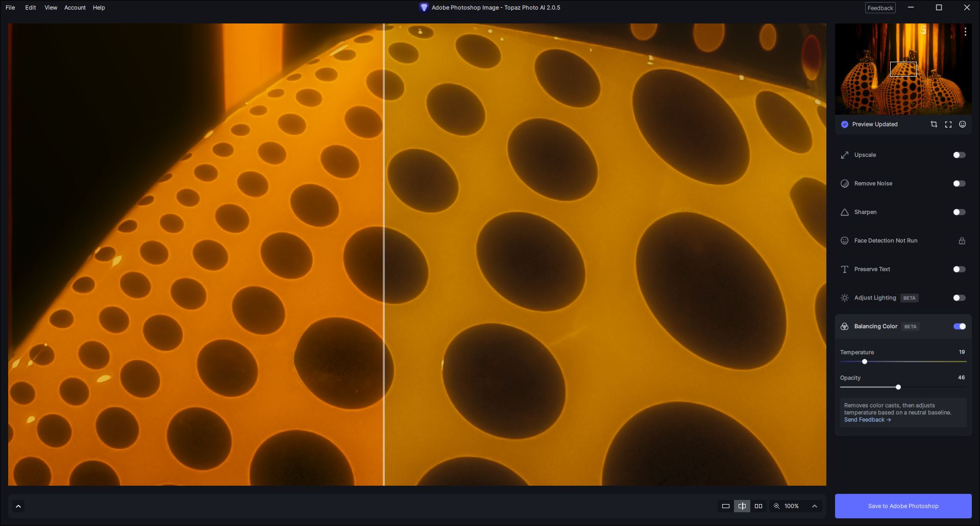This screenshot has height=526, width=980.
Task: Click the lock icon beside Face Detection
Action: 962,241
